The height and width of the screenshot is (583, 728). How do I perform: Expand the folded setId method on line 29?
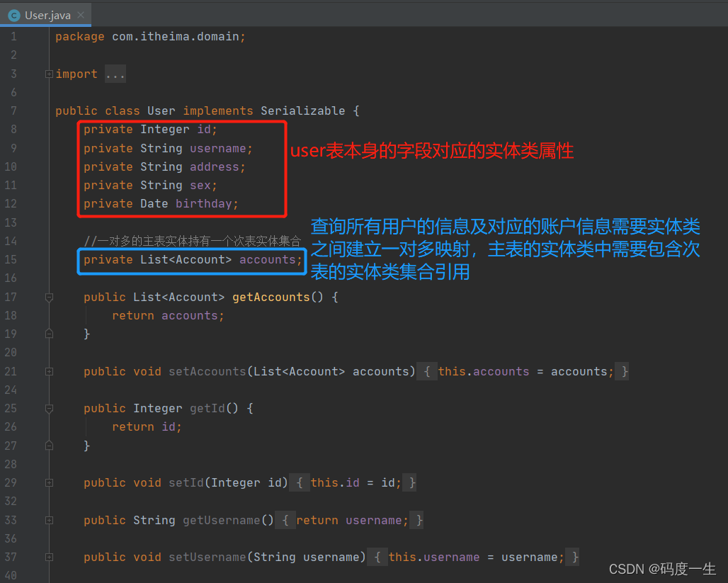pos(49,483)
